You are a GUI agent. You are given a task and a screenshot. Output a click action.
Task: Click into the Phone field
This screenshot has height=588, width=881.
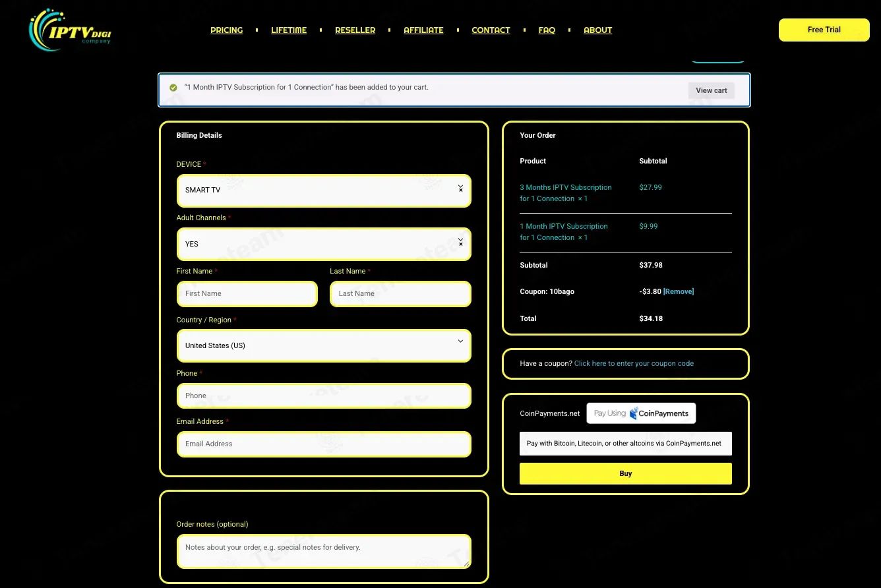click(324, 396)
